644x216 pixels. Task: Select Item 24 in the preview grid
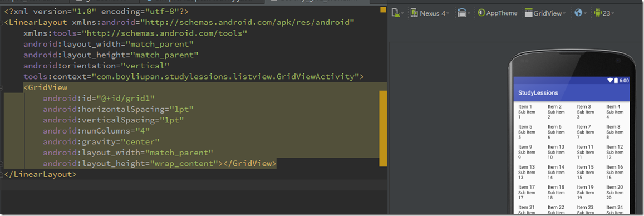click(x=615, y=209)
